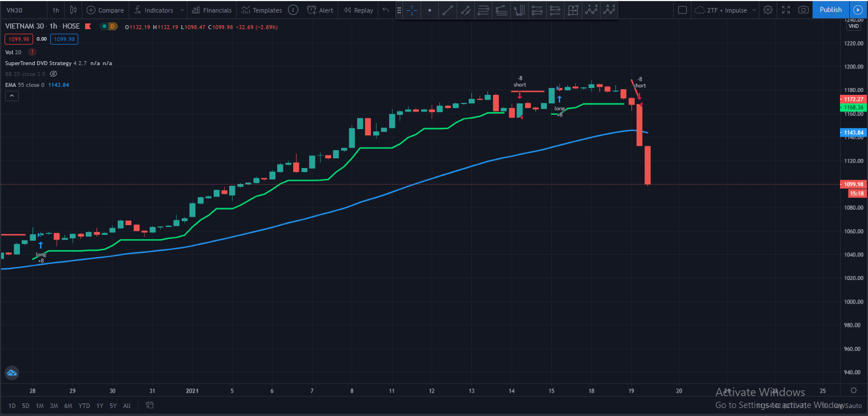Collapse the indicator legend with chevron
The image size is (868, 416).
coord(11,96)
